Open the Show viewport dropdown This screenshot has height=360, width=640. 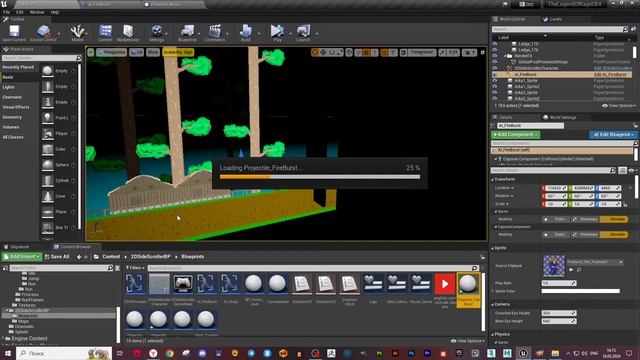click(x=153, y=52)
